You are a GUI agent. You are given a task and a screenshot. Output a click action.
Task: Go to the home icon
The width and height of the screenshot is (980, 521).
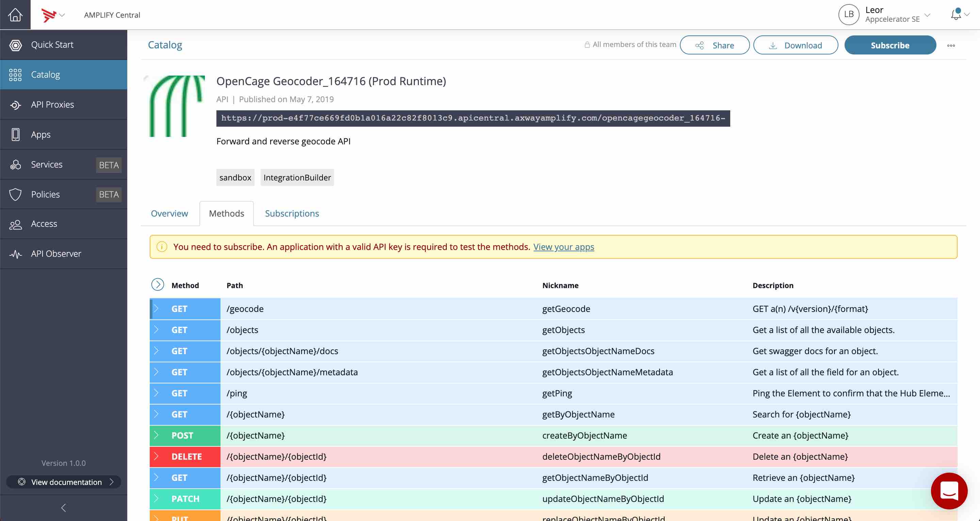(x=15, y=14)
